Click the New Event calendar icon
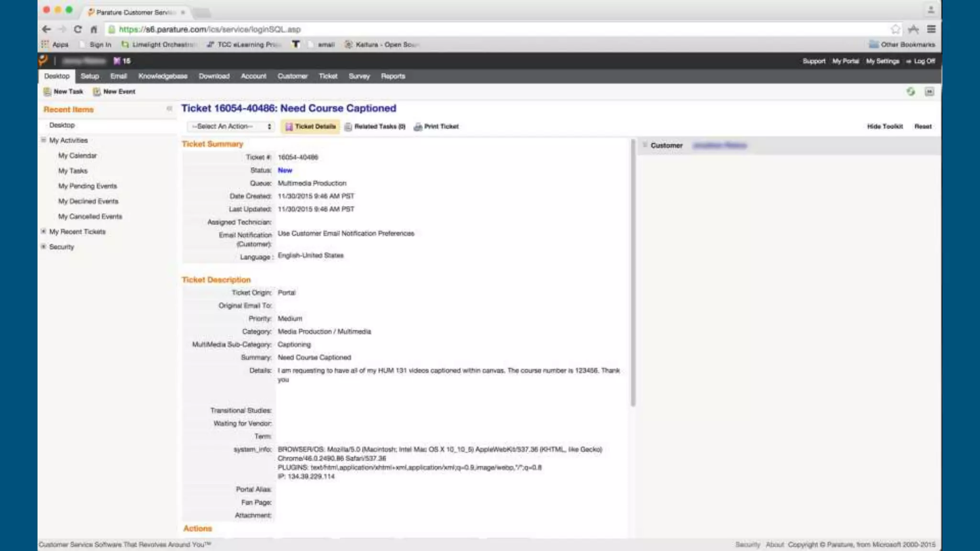Image resolution: width=980 pixels, height=551 pixels. [x=97, y=91]
